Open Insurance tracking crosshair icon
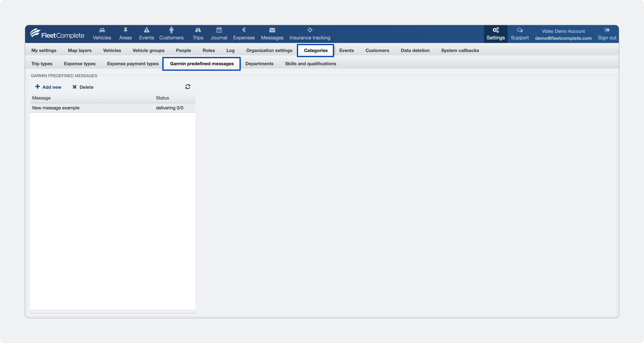 [310, 30]
